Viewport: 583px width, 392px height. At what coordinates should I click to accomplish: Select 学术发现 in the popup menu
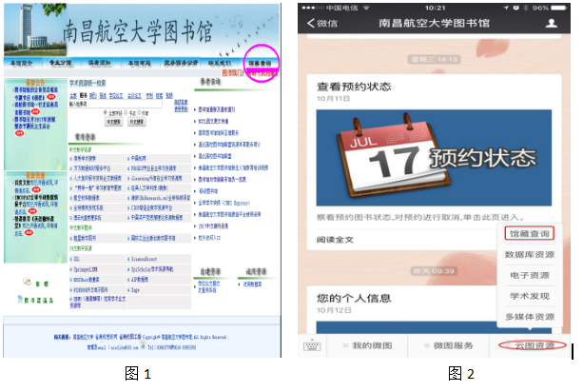point(530,297)
